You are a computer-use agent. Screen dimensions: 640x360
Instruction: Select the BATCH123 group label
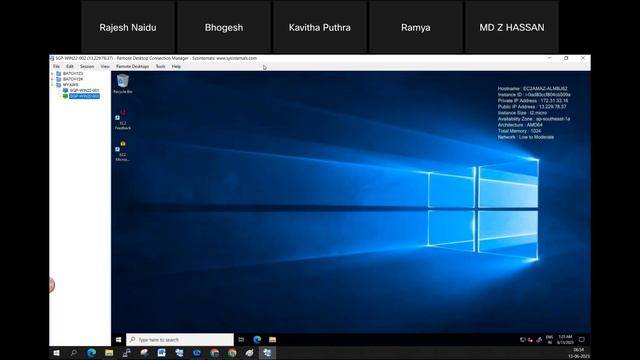point(73,73)
